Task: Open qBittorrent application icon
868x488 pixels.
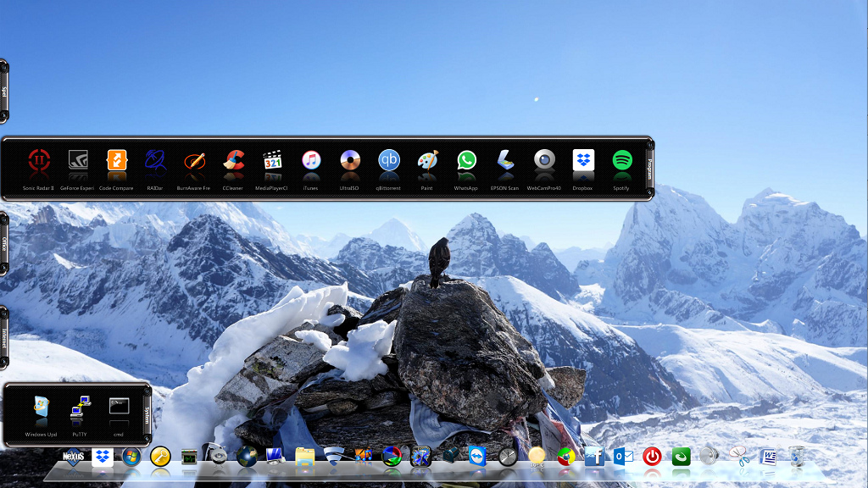Action: click(389, 160)
